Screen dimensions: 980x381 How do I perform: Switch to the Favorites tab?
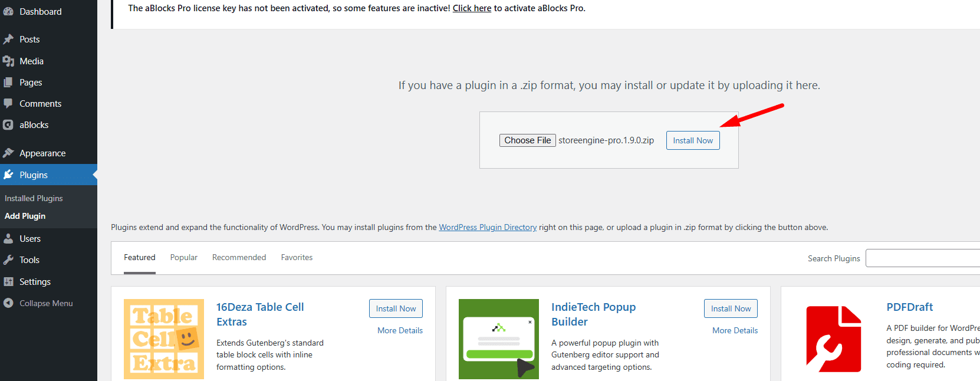pos(297,258)
